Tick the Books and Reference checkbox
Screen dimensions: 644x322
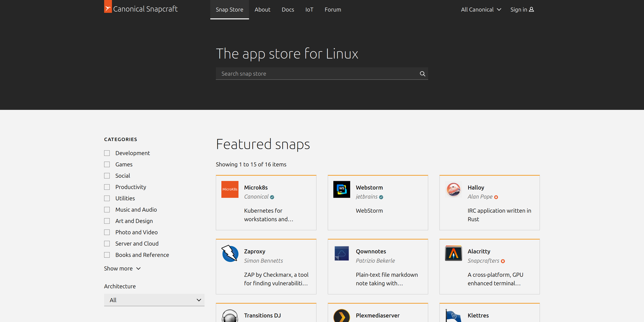tap(107, 255)
